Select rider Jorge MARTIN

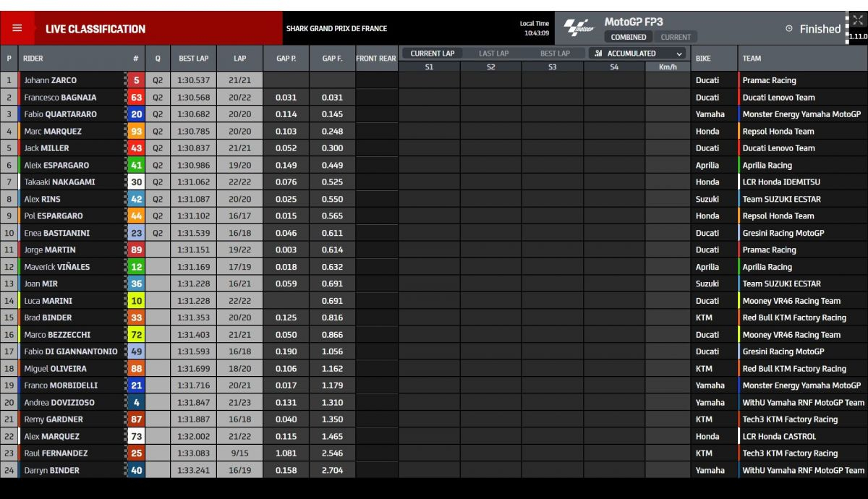coord(50,249)
